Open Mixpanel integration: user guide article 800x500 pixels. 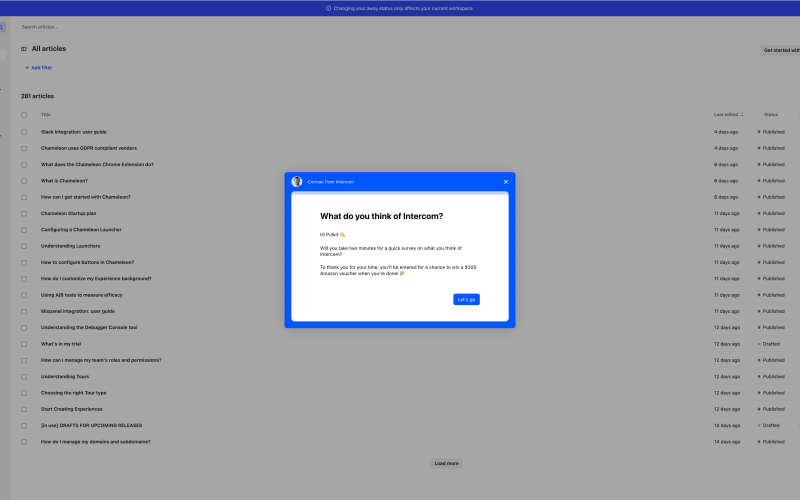tap(78, 311)
